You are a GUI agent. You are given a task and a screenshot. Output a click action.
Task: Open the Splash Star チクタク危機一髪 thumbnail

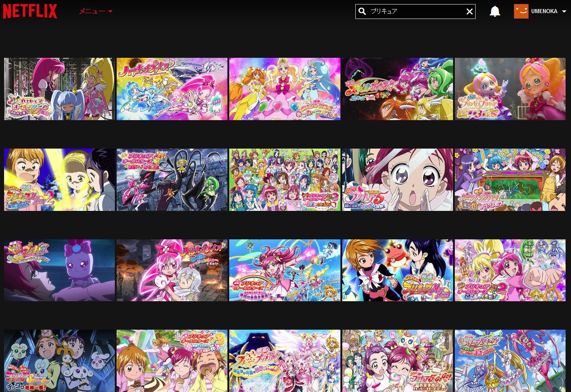(59, 361)
